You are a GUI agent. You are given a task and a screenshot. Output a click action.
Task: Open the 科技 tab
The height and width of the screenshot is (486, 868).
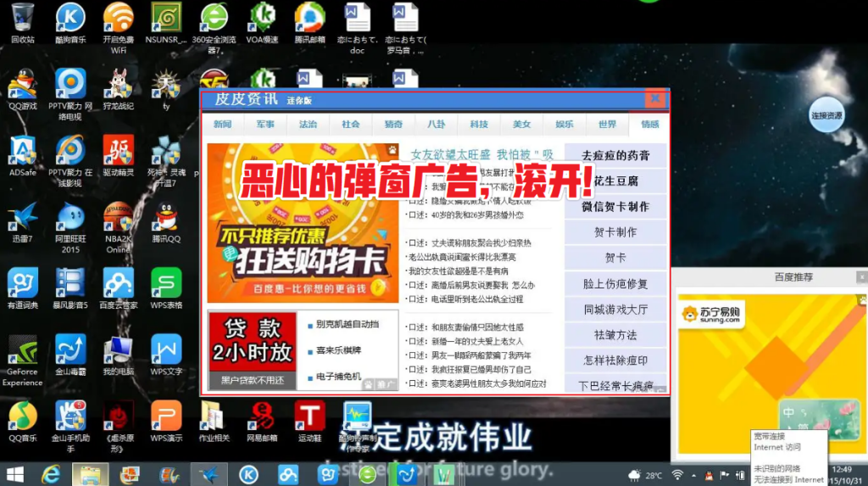point(479,125)
